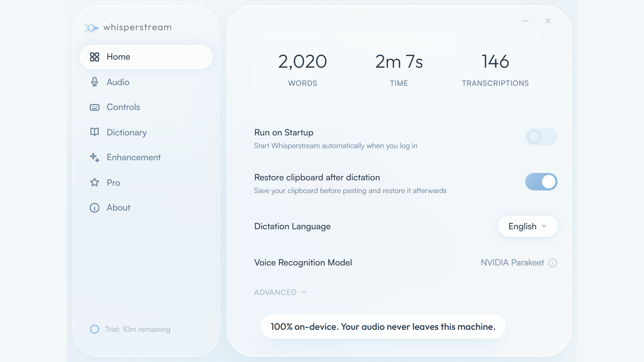The height and width of the screenshot is (362, 644).
Task: Click the About info circle icon
Action: [x=95, y=208]
